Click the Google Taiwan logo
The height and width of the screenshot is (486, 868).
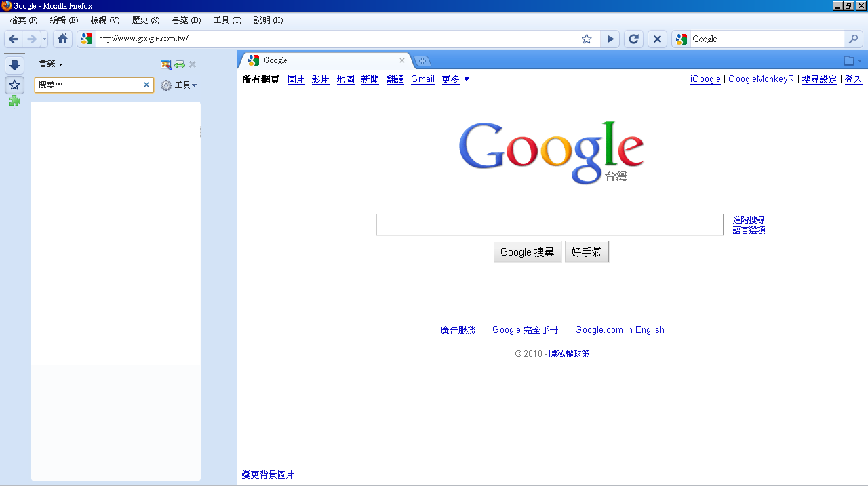tap(551, 153)
